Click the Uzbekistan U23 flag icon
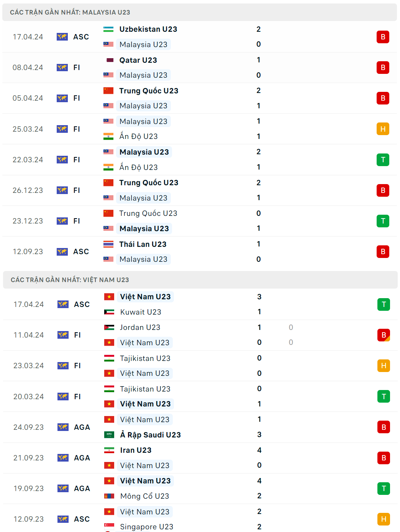This screenshot has width=400, height=532. point(109,29)
